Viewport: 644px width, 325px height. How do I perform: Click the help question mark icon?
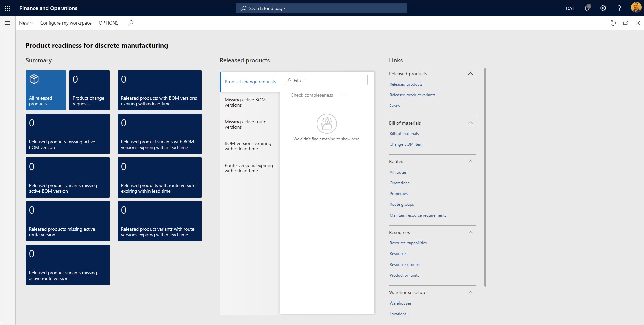coord(619,8)
